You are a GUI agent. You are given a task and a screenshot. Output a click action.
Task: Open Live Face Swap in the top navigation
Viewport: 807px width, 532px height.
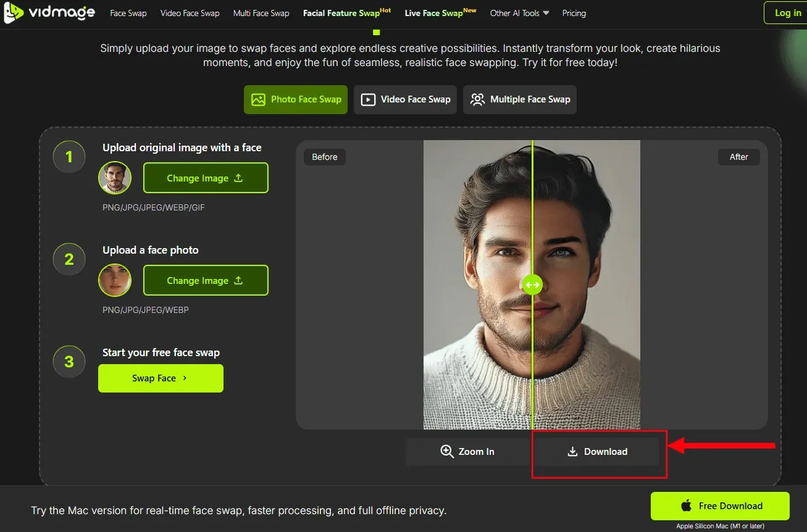click(440, 12)
